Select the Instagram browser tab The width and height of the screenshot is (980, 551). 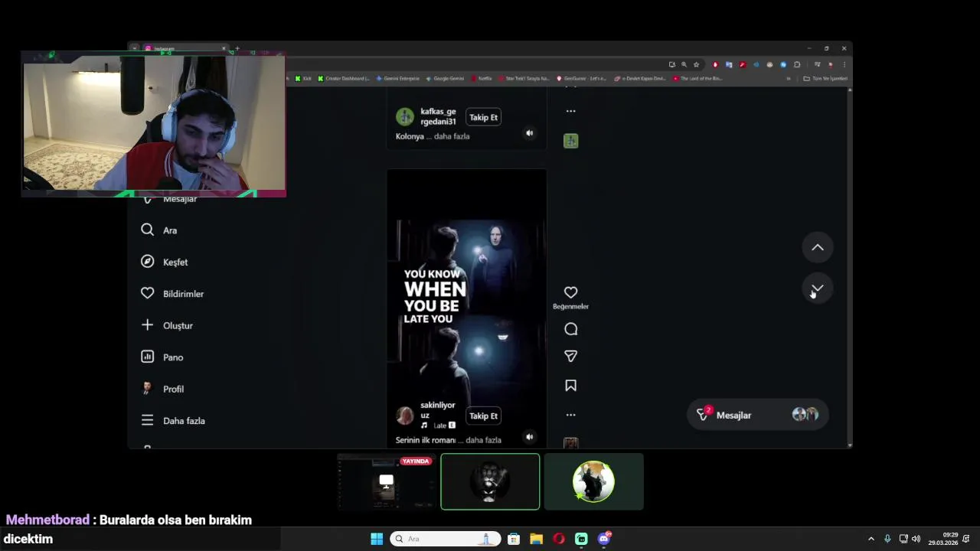pyautogui.click(x=185, y=48)
